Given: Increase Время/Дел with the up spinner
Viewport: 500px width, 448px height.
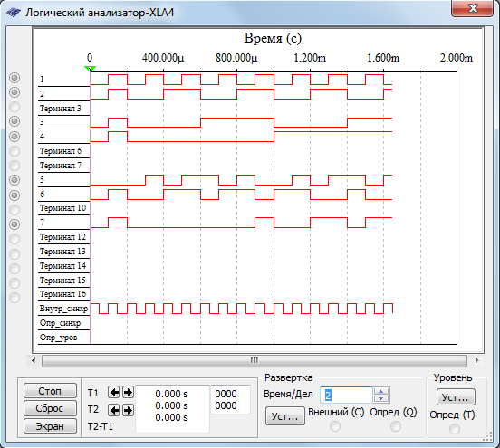Looking at the screenshot, I should click(381, 391).
